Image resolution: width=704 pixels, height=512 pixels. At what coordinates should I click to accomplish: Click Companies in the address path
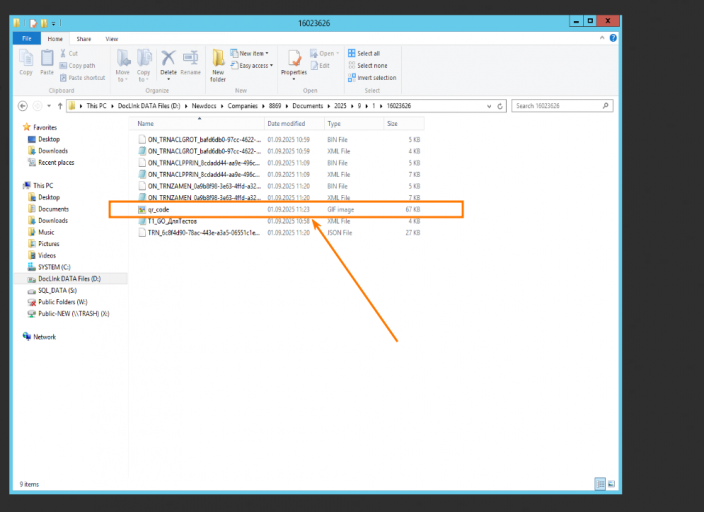tap(242, 106)
